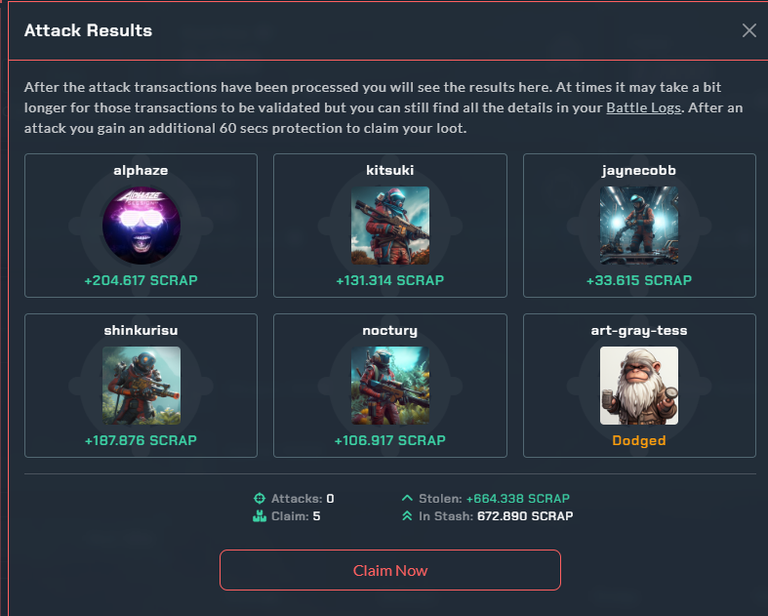
Task: Click the Stolen up-arrow icon
Action: point(407,498)
